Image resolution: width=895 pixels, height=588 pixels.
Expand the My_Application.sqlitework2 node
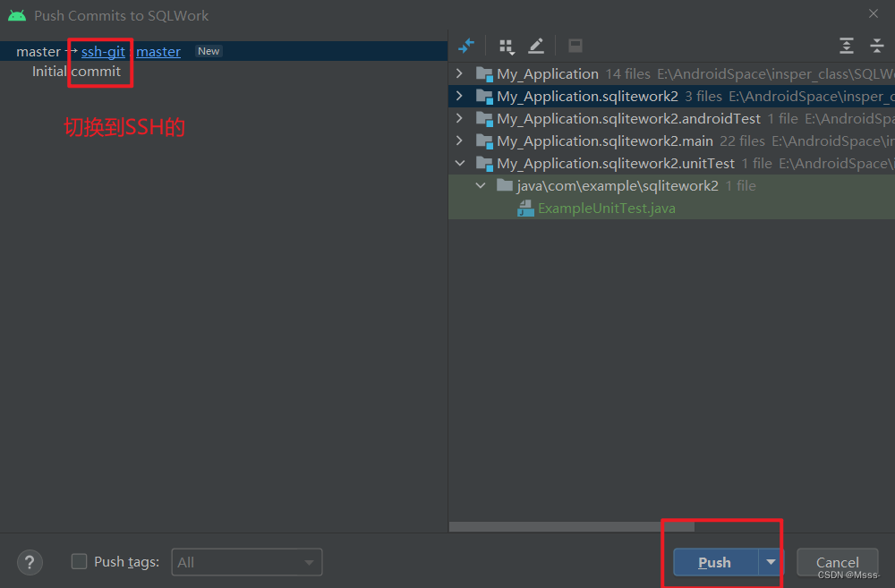click(459, 96)
